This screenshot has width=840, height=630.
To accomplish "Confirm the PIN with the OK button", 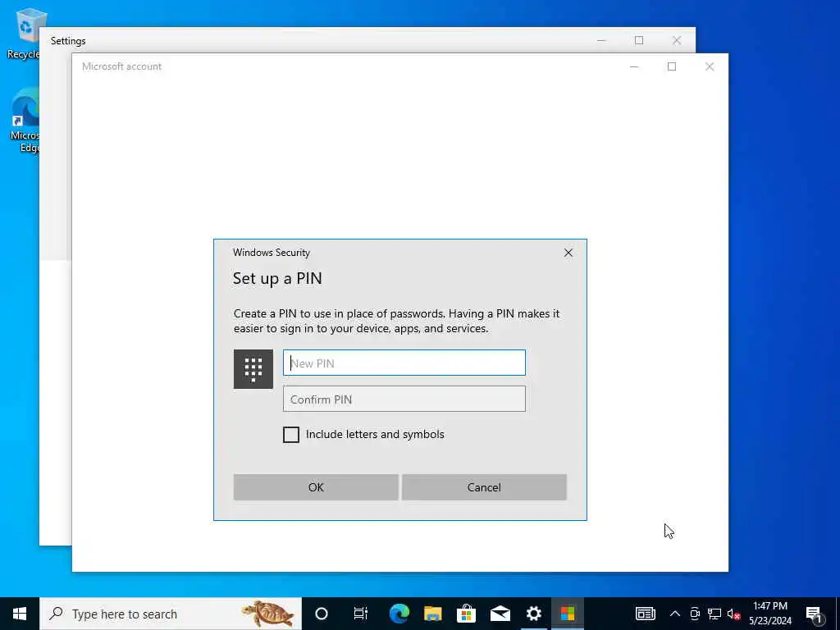I will coord(316,487).
